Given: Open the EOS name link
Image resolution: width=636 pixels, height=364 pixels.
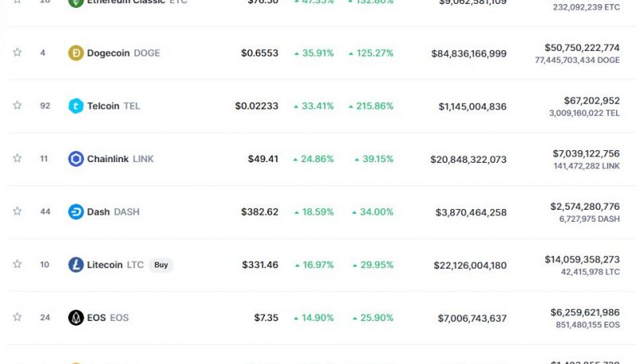Looking at the screenshot, I should click(96, 318).
